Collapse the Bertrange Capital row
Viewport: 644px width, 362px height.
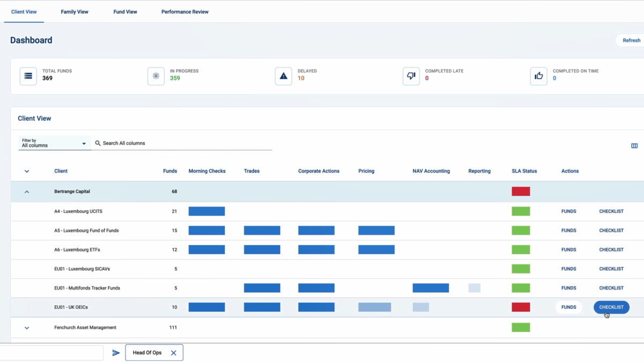pos(26,191)
